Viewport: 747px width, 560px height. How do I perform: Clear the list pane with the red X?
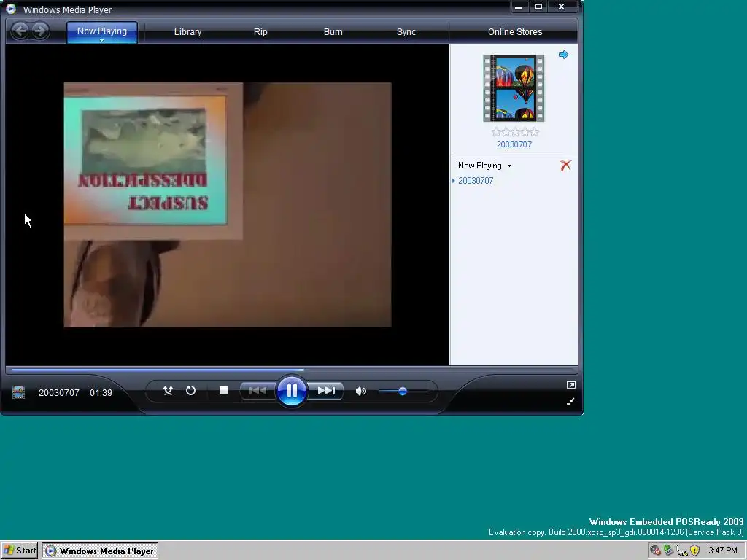click(x=565, y=166)
